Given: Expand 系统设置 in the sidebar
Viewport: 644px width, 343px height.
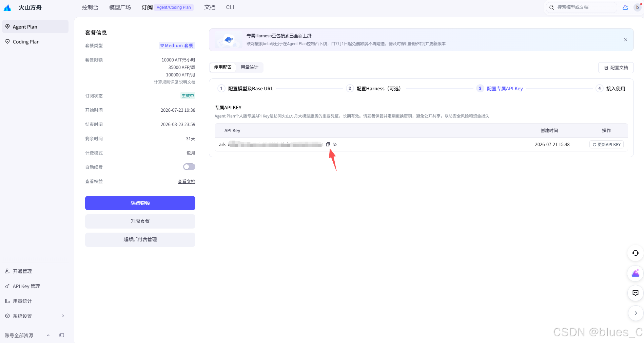Looking at the screenshot, I should [x=35, y=316].
